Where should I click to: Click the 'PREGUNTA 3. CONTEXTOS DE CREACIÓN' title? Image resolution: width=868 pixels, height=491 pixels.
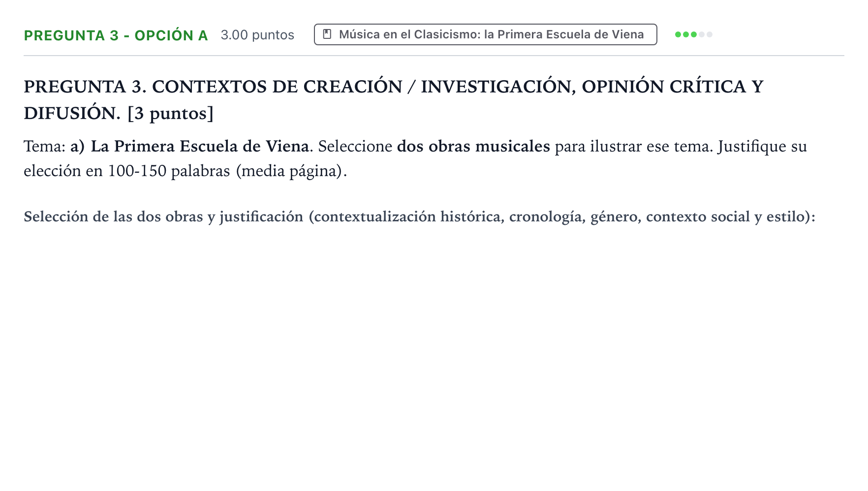[394, 100]
